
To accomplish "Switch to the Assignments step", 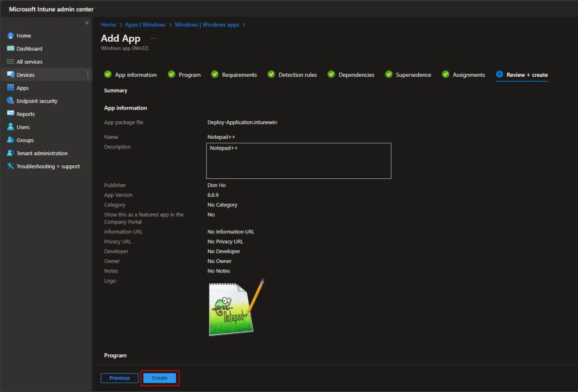I will (464, 75).
